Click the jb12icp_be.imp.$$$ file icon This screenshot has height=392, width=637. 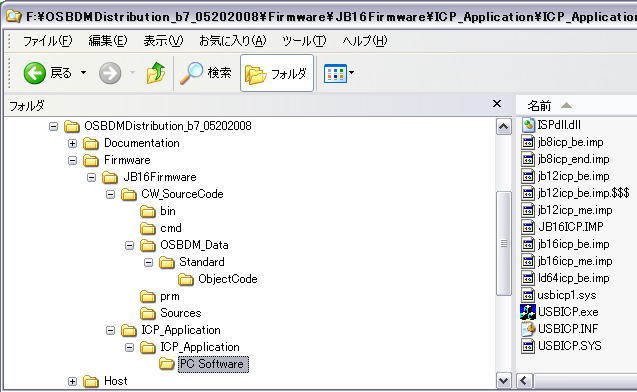pyautogui.click(x=528, y=193)
